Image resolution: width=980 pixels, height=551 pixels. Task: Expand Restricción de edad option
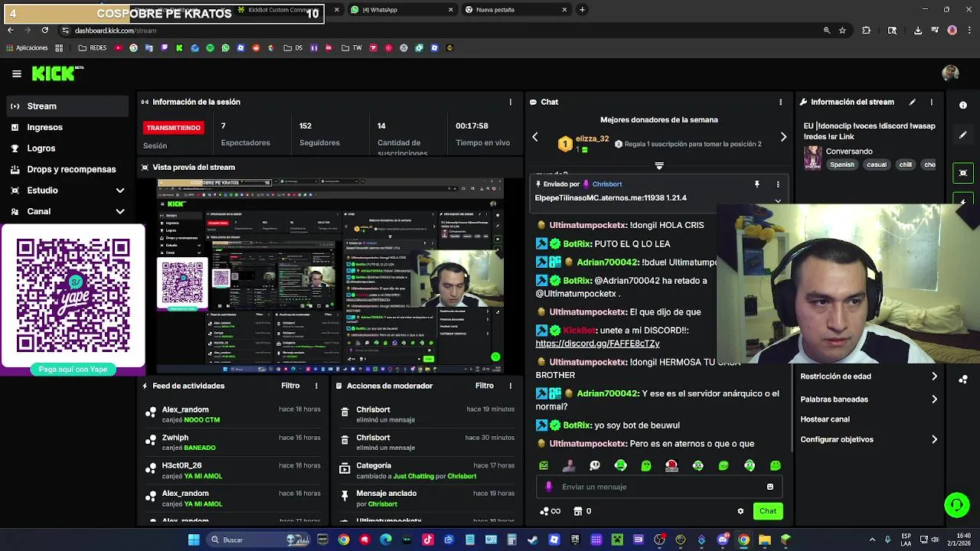[x=868, y=377]
